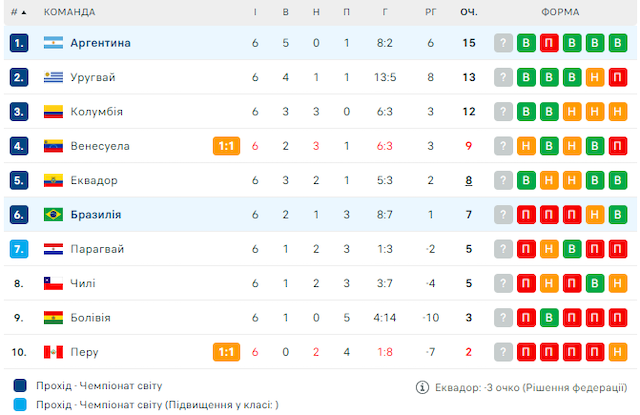Open the Аргентина team page
The image size is (640, 415).
tap(100, 43)
